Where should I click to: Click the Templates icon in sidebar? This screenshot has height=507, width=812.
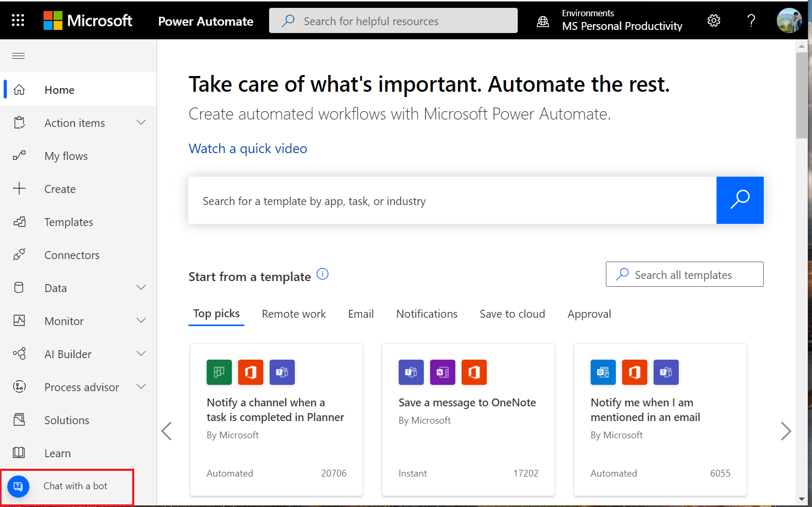(x=19, y=222)
